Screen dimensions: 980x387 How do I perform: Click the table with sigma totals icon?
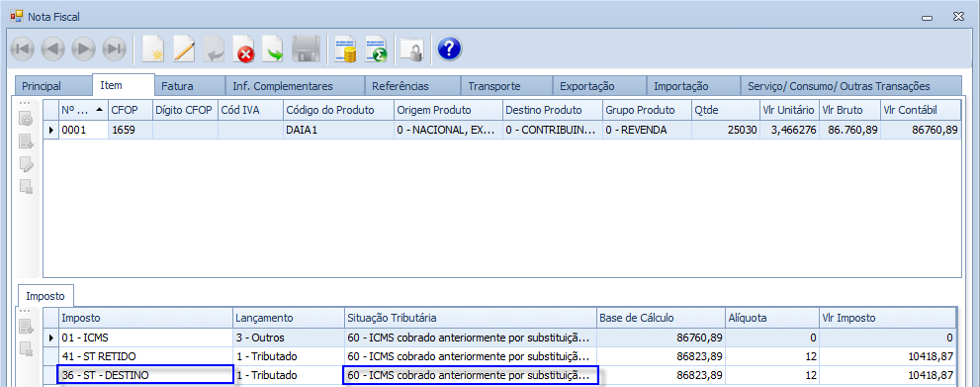click(x=377, y=48)
